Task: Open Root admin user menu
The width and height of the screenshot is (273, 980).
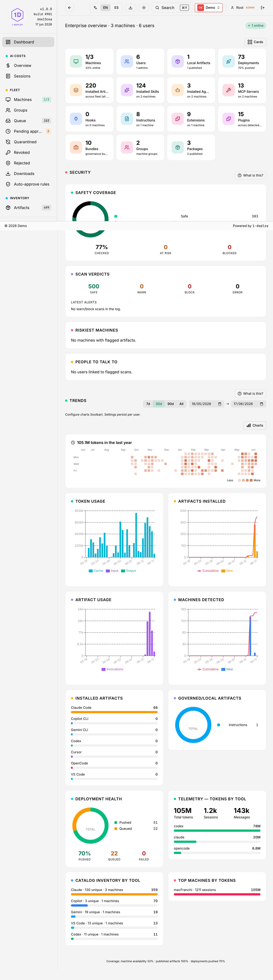Action: pyautogui.click(x=243, y=8)
